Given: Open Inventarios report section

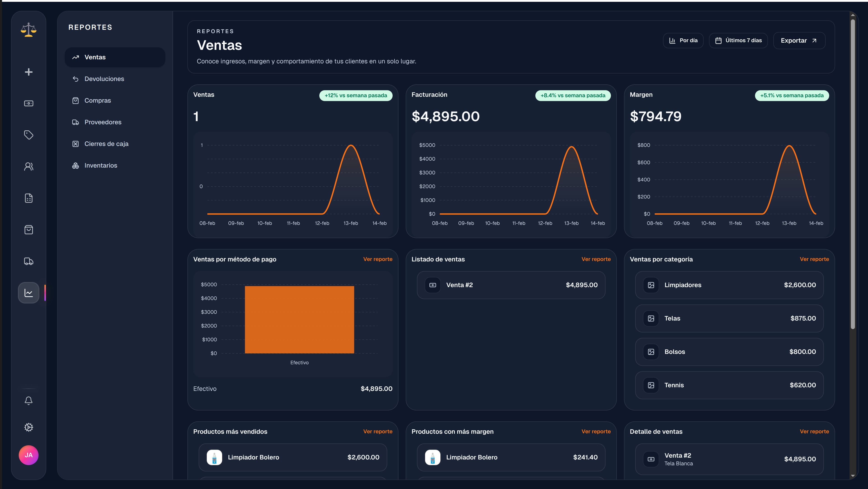Looking at the screenshot, I should [x=101, y=166].
